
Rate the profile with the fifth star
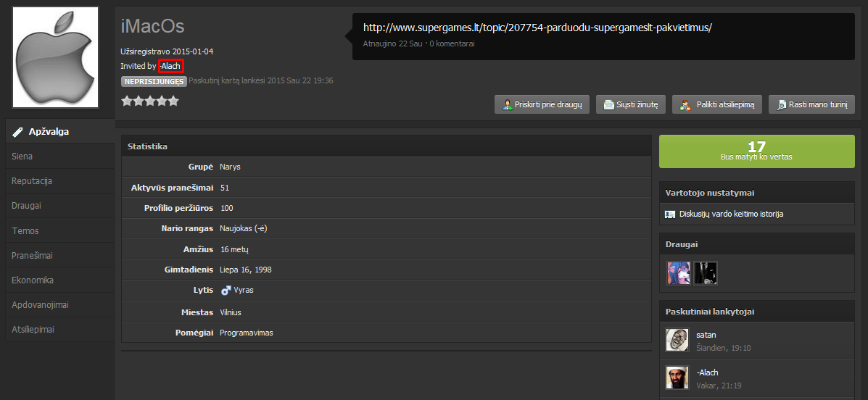coord(173,101)
